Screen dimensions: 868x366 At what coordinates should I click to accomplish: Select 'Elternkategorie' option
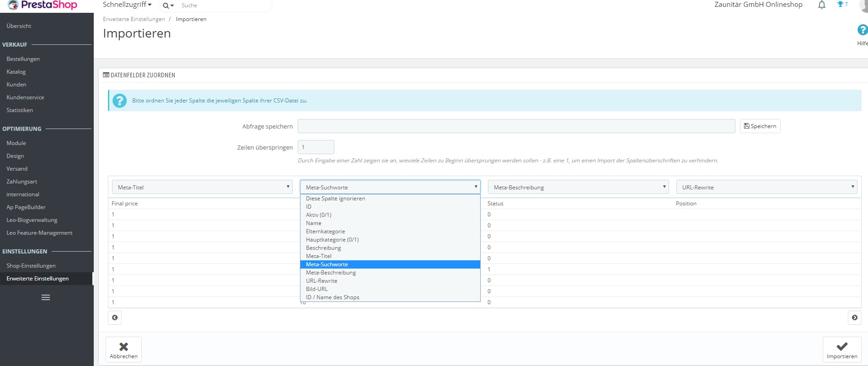pos(390,231)
